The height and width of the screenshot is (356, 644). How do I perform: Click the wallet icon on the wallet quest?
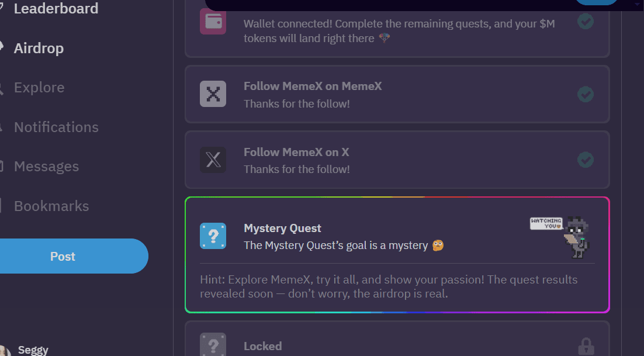pyautogui.click(x=213, y=22)
